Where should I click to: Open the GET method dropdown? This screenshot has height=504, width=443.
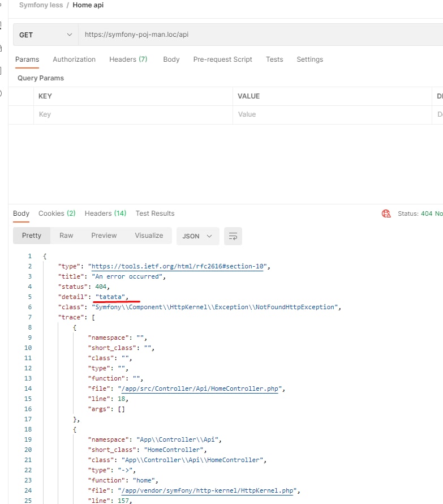pos(46,35)
